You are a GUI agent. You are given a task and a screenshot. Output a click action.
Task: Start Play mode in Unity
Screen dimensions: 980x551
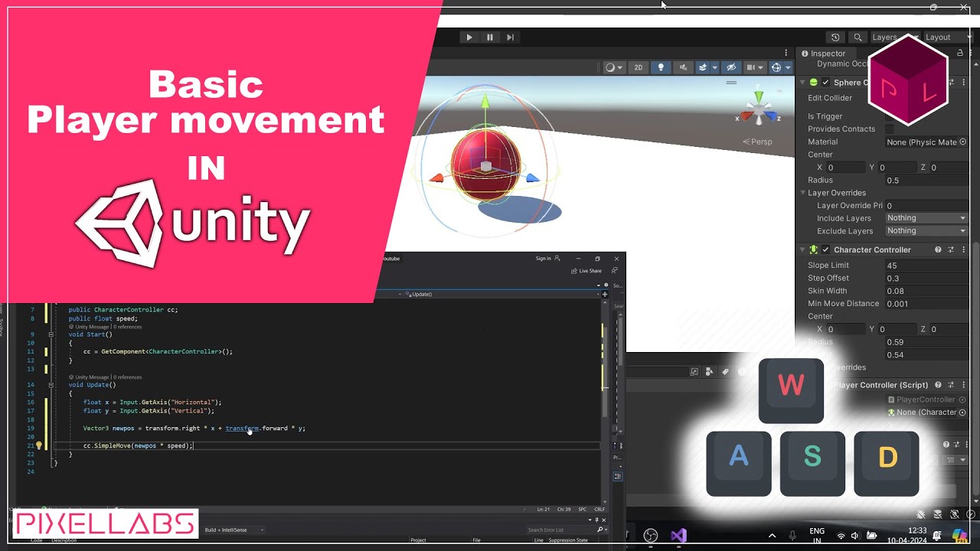click(469, 37)
